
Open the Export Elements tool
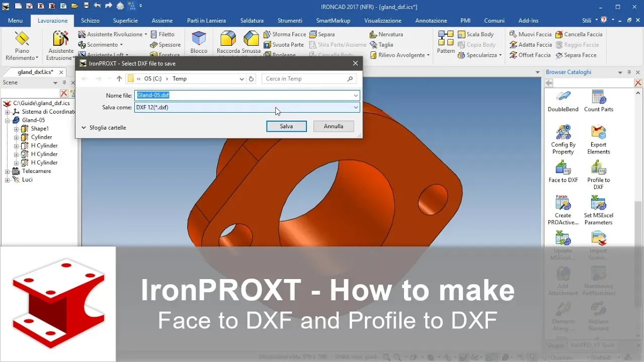coord(598,140)
